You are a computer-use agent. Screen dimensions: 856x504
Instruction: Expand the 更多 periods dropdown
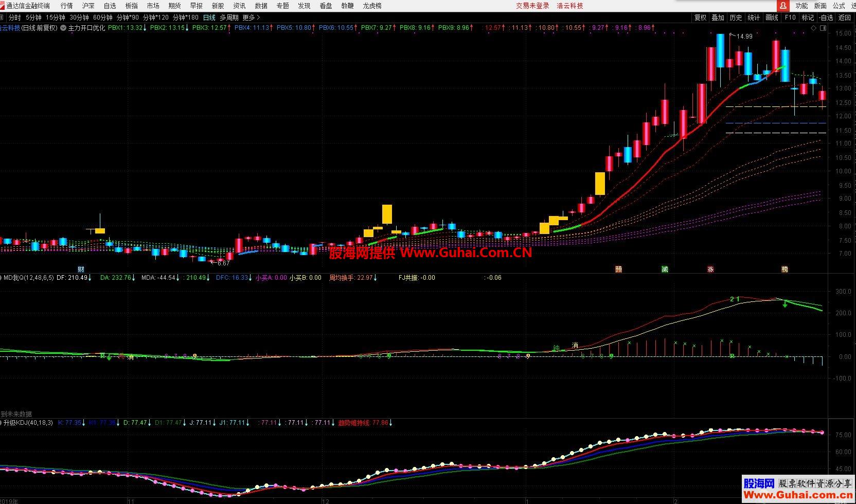point(251,17)
